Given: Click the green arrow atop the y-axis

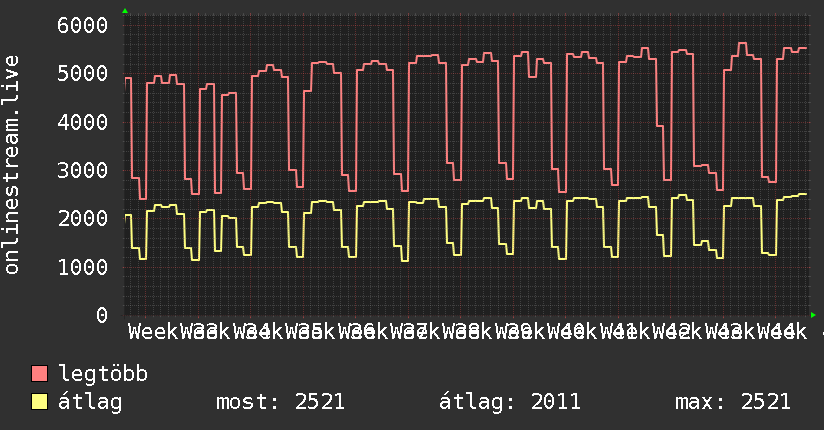Looking at the screenshot, I should [125, 11].
